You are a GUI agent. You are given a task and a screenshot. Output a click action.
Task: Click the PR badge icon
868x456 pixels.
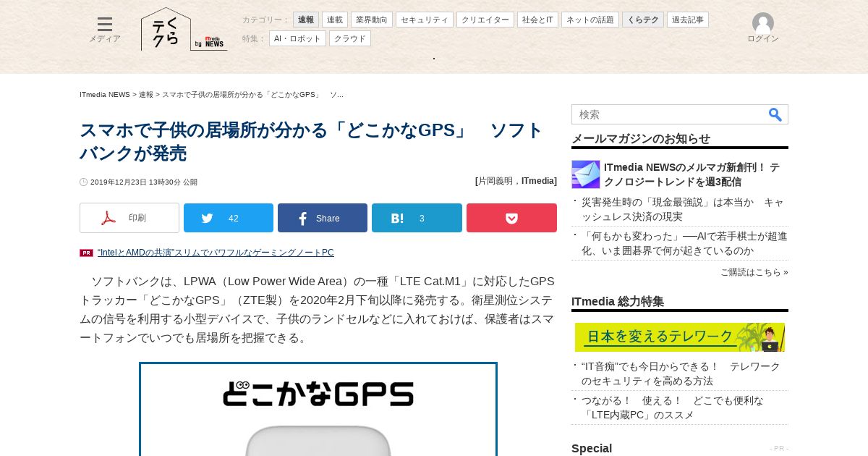tap(86, 253)
